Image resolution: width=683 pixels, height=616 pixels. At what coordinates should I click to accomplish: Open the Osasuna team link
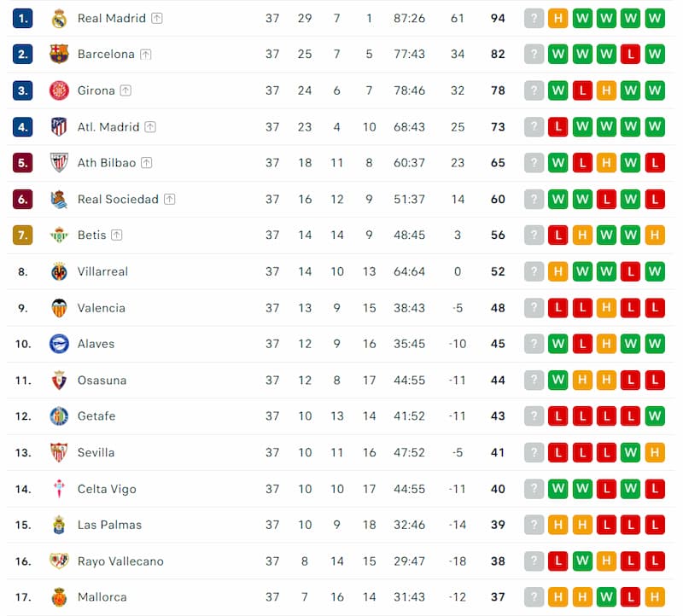102,381
